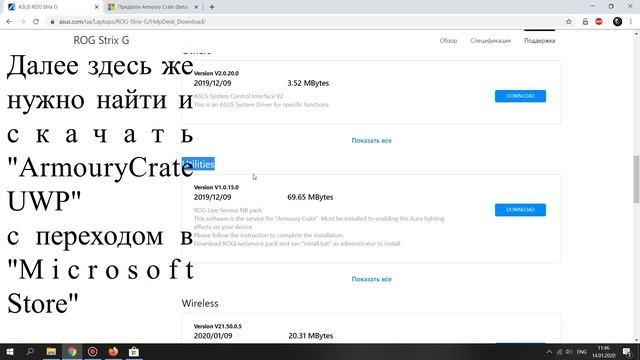The height and width of the screenshot is (360, 640).
Task: Open the Chrome profile avatar
Action: (x=617, y=22)
